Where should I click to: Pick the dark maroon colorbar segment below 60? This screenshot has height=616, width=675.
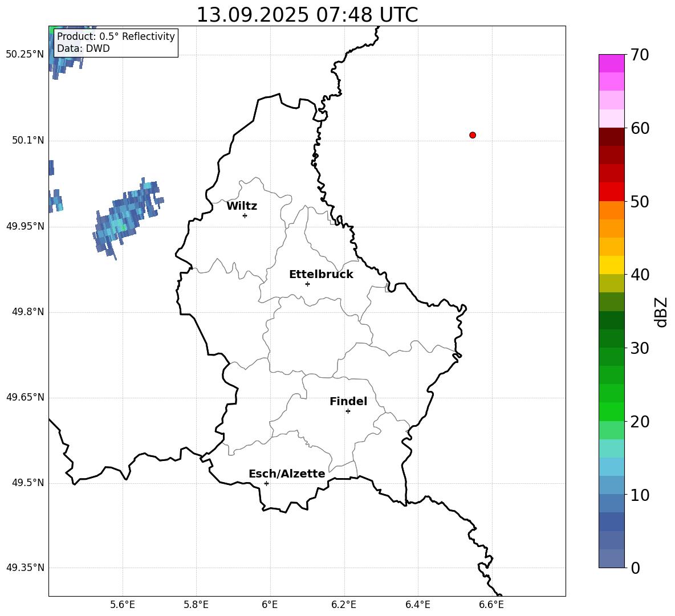[x=611, y=137]
